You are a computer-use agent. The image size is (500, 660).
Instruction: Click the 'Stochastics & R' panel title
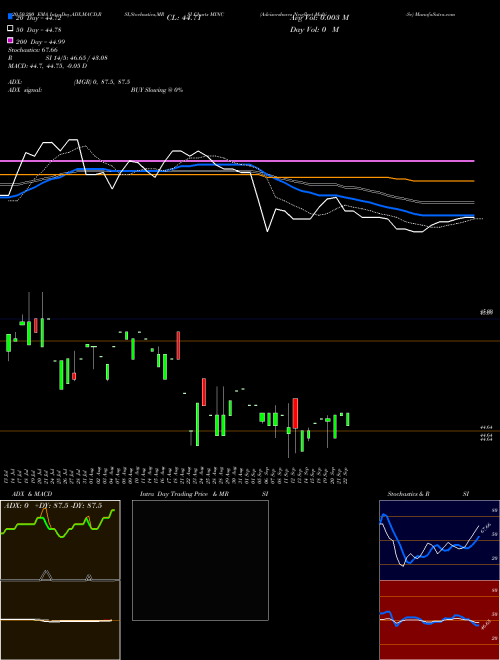(409, 494)
